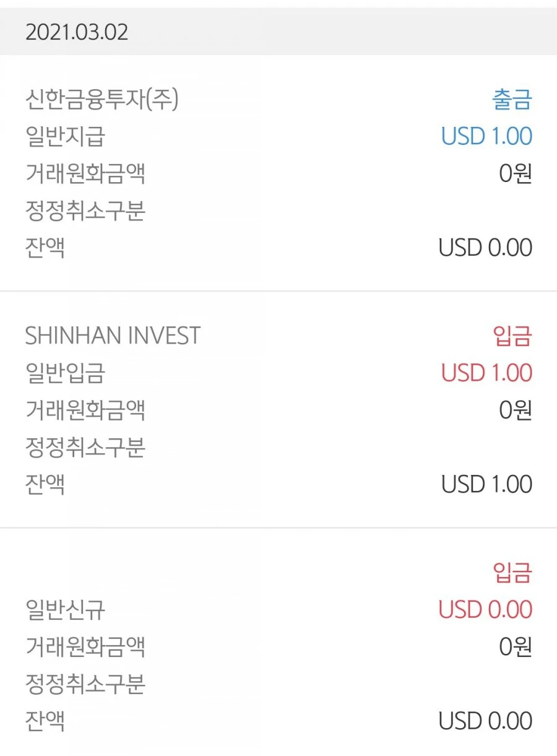This screenshot has height=756, width=557.
Task: Click the blue USD 1.00 withdrawal amount
Action: [486, 136]
